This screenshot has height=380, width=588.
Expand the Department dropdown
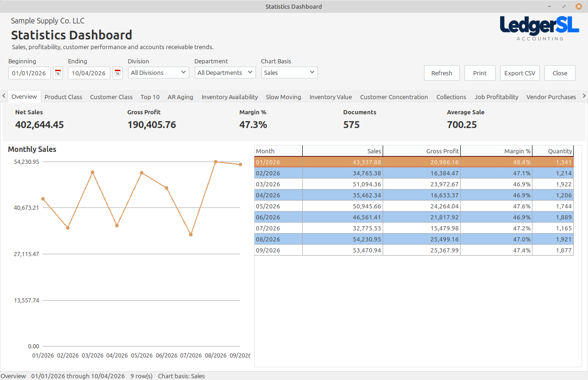[225, 73]
